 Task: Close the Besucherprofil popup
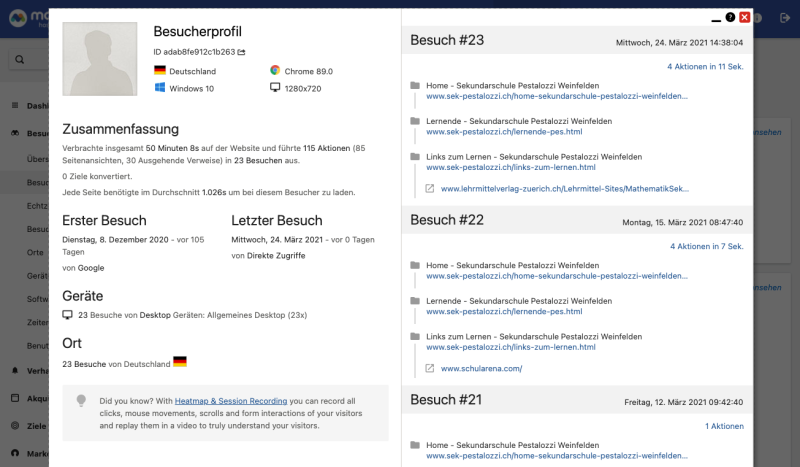pyautogui.click(x=745, y=17)
